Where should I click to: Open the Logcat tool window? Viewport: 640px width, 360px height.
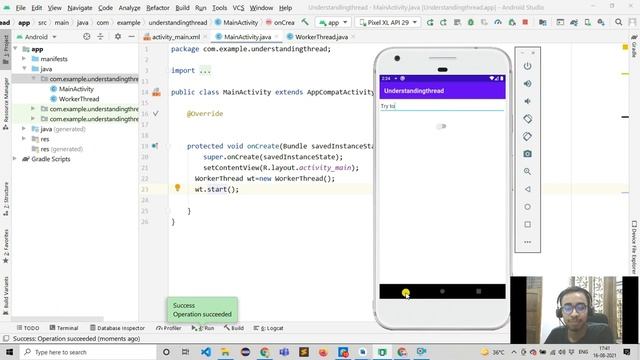[x=269, y=328]
